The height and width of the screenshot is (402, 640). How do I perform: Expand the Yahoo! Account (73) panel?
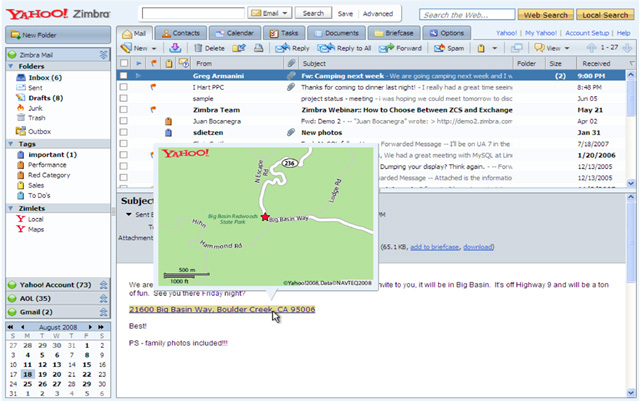coord(104,285)
